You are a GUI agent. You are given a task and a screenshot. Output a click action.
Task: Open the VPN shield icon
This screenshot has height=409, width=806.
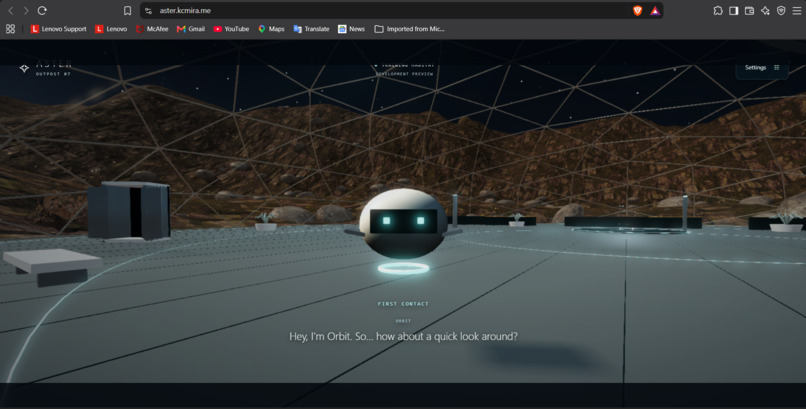[x=781, y=11]
